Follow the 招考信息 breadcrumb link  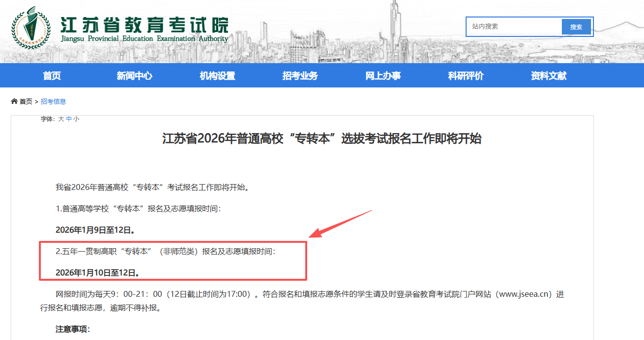(53, 102)
